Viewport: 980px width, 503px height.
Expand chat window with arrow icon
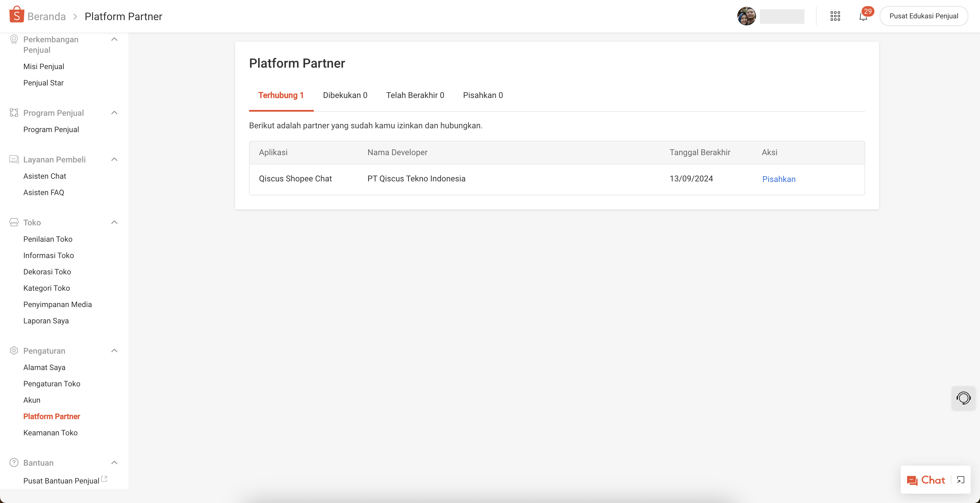point(960,480)
